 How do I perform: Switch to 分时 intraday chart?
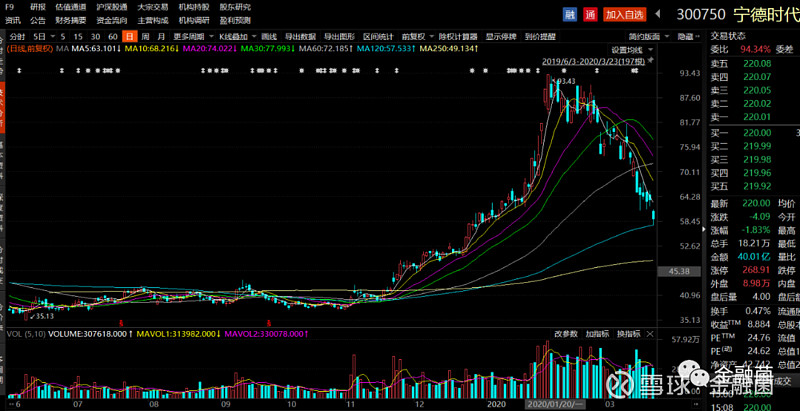click(x=17, y=37)
